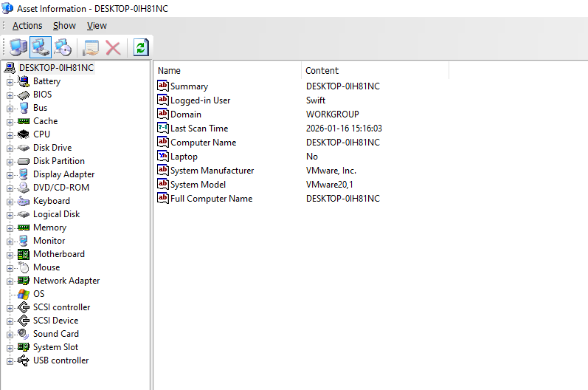Expand the CPU tree node

tap(10, 135)
